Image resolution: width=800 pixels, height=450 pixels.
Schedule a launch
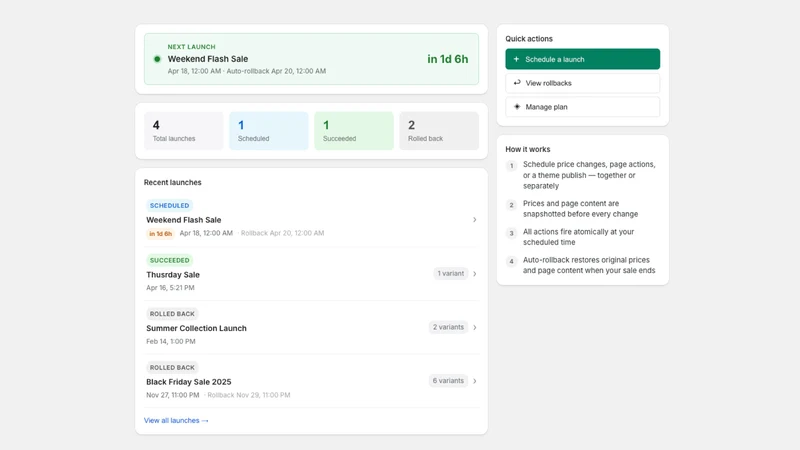tap(583, 59)
